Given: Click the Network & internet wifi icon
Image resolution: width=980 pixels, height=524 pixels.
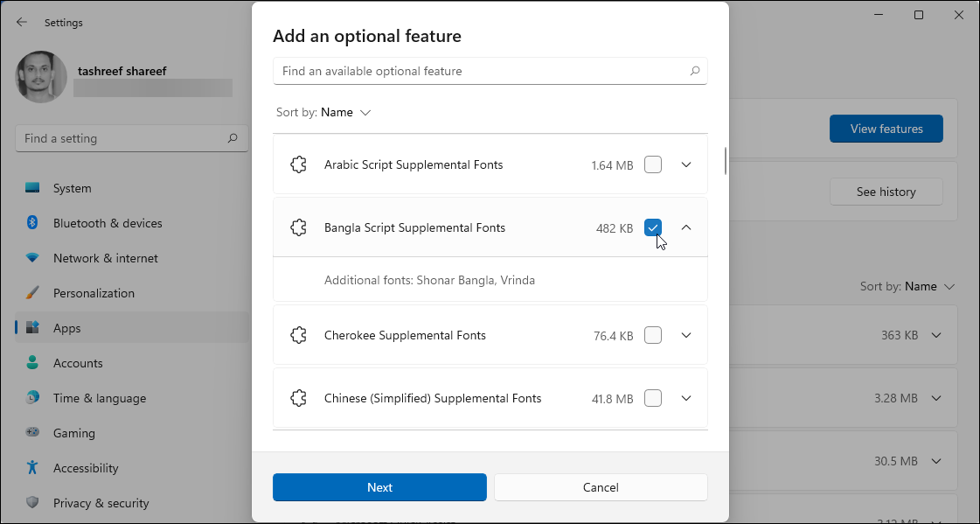Looking at the screenshot, I should [32, 258].
